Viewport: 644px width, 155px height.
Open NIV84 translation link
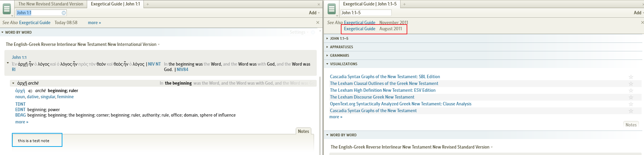[182, 70]
